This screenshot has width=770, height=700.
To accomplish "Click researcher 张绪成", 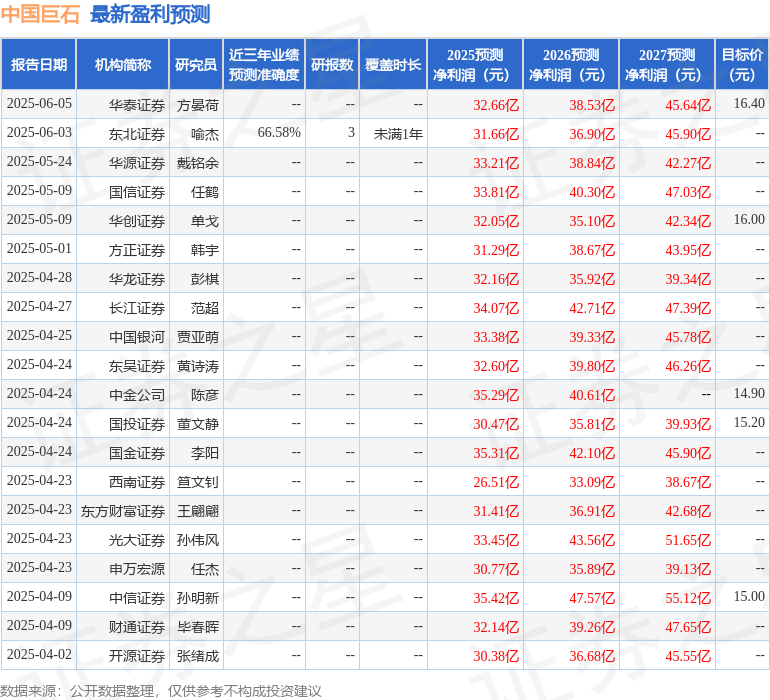I will (x=198, y=656).
